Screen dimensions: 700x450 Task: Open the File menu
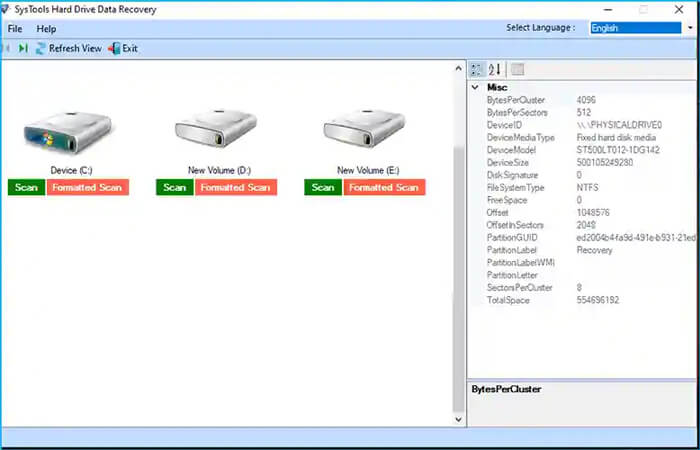point(15,29)
